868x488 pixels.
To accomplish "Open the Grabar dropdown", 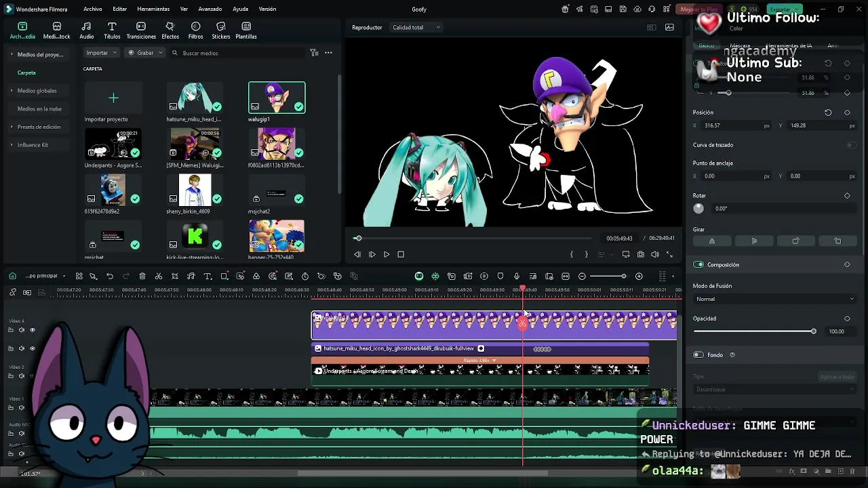I will (x=146, y=53).
